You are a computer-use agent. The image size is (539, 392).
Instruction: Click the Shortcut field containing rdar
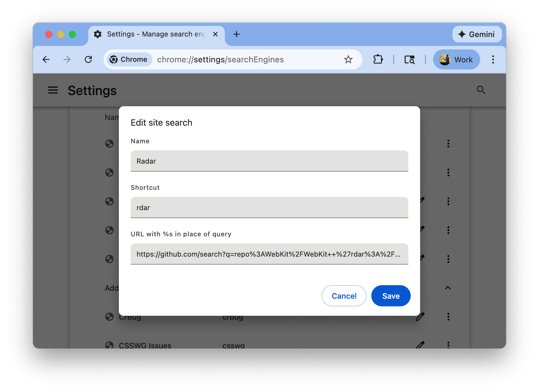269,207
